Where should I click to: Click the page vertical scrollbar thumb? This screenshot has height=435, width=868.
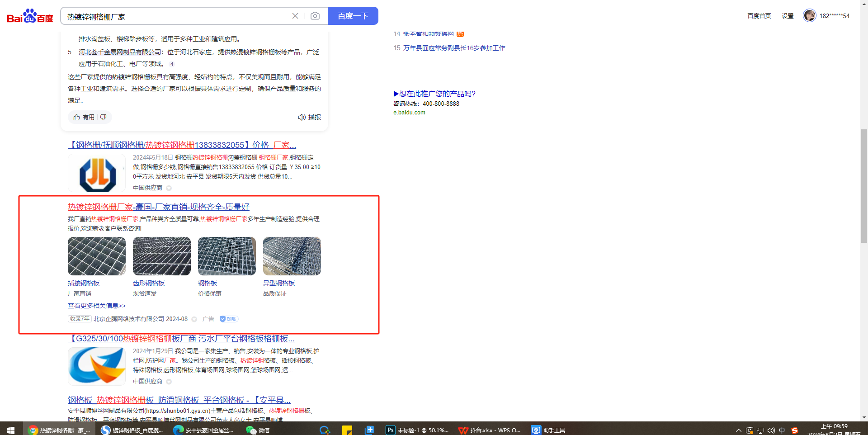click(x=864, y=186)
